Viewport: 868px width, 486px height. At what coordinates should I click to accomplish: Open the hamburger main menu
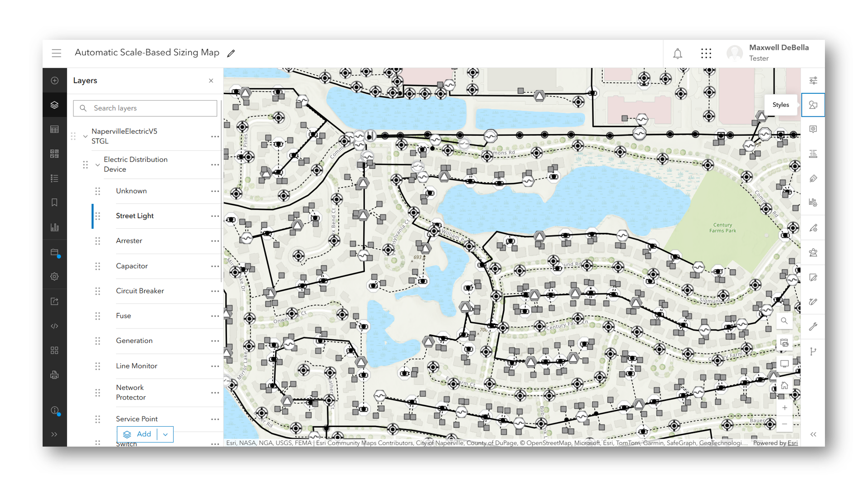coord(56,53)
